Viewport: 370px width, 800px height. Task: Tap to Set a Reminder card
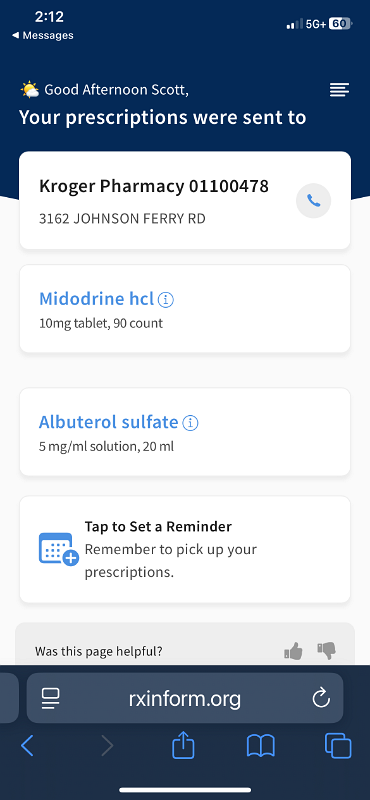click(x=185, y=549)
